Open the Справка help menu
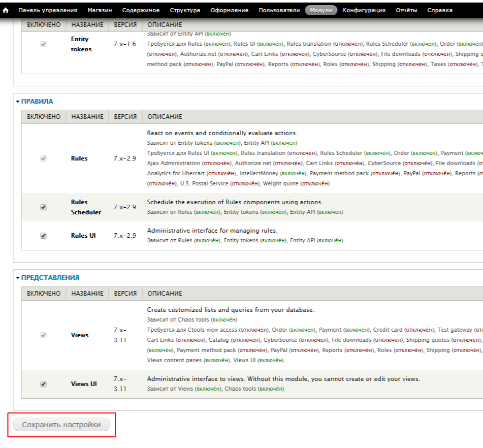The width and height of the screenshot is (483, 448). pos(440,10)
